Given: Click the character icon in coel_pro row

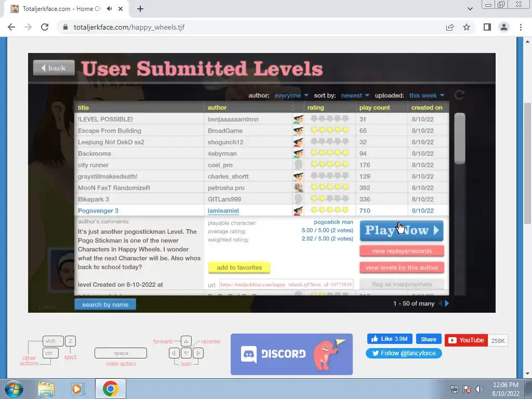Looking at the screenshot, I should coord(298,165).
